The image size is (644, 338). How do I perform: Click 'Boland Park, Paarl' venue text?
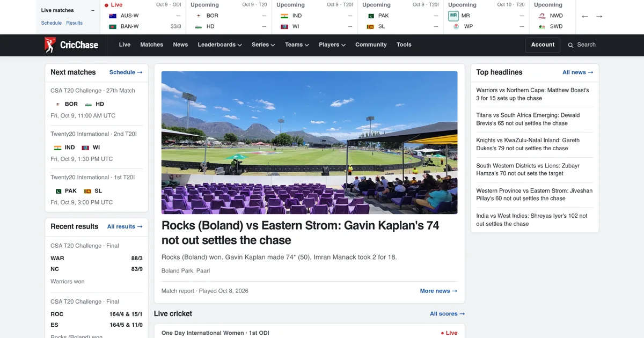point(187,271)
